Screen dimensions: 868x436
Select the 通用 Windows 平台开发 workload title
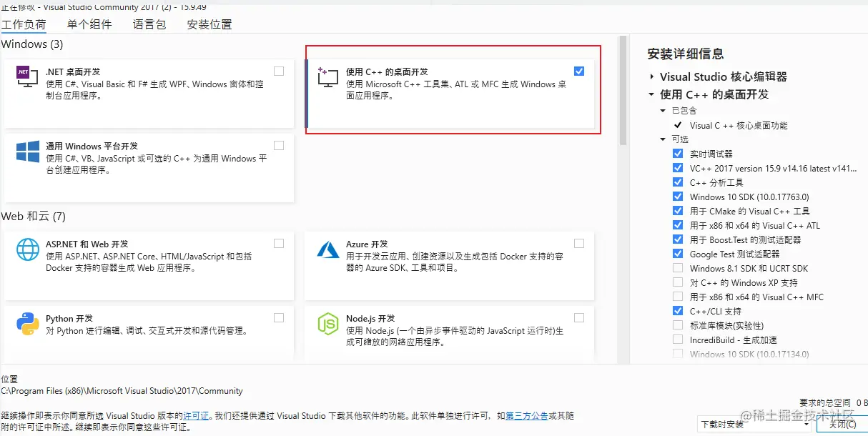[x=92, y=147]
